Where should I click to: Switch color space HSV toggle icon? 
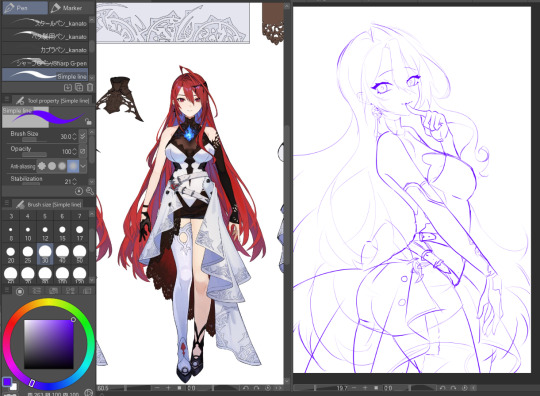point(88,392)
